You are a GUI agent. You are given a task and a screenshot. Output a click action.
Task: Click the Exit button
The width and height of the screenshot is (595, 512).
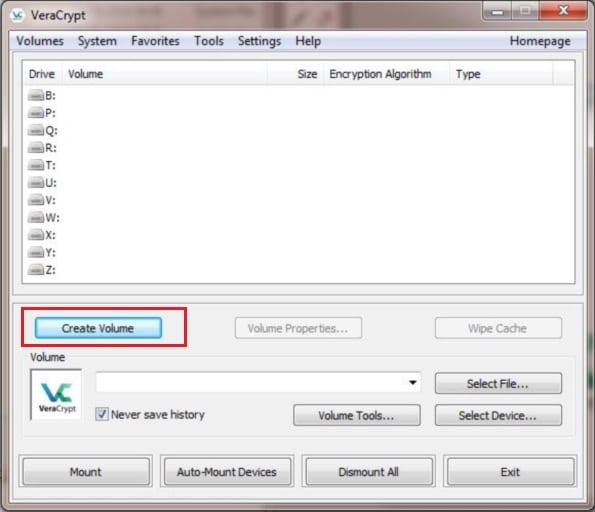(x=510, y=472)
